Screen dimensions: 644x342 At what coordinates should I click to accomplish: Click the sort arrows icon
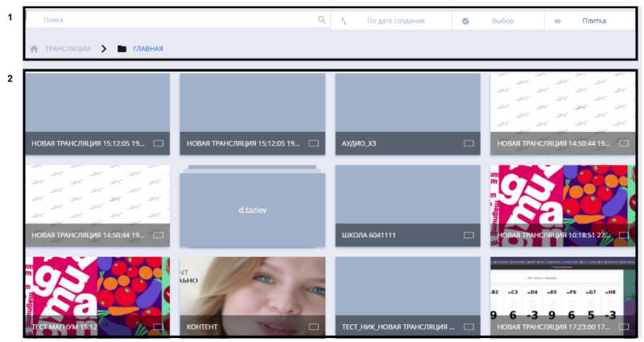344,21
